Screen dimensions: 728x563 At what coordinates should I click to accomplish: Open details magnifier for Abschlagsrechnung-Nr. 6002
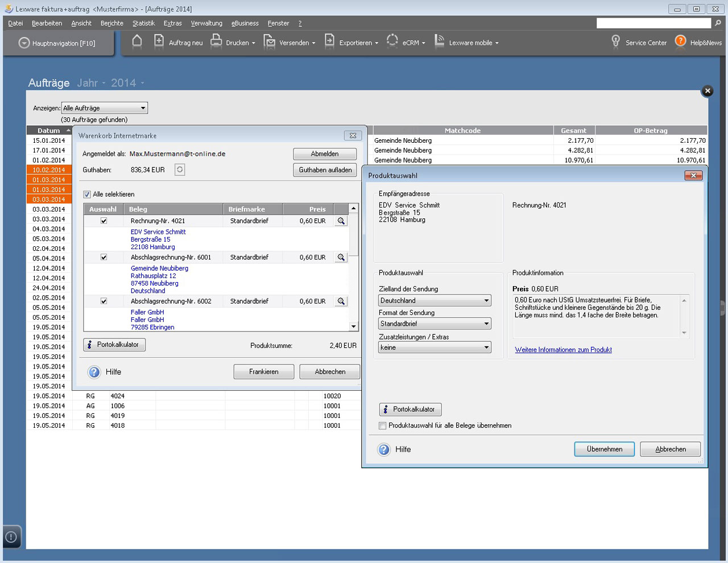click(341, 301)
